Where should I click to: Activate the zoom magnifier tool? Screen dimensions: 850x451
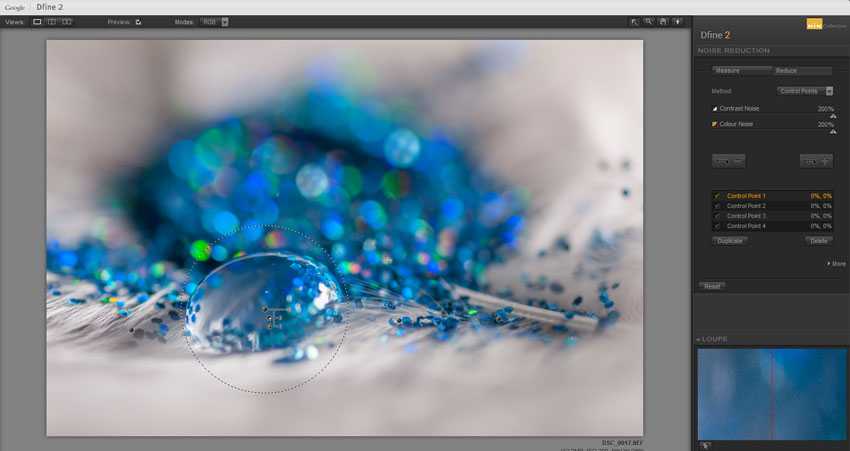[649, 21]
